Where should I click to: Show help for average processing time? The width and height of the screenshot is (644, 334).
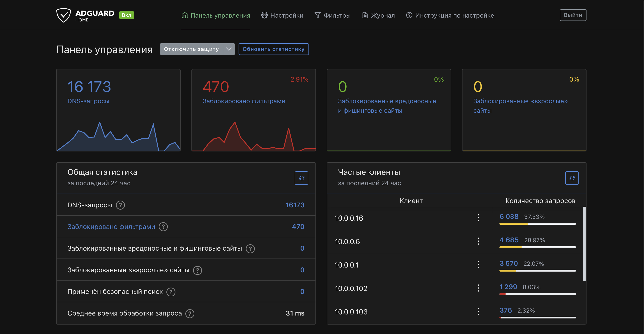tap(190, 313)
